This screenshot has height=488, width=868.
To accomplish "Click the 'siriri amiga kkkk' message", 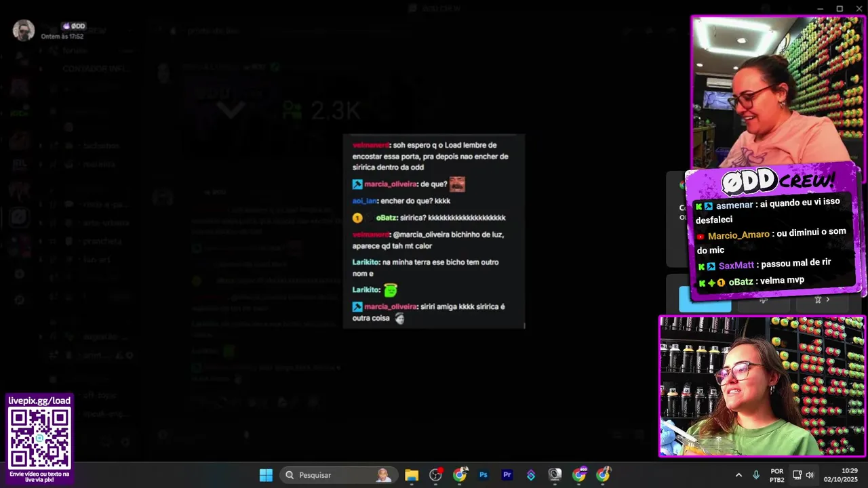I will tap(429, 312).
